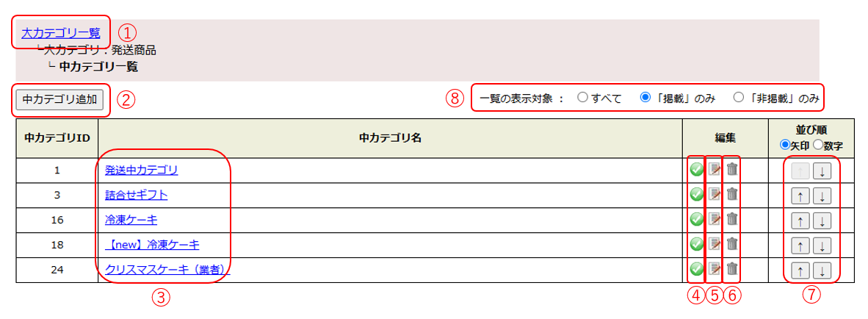Click edit icon for クリスマスケーキ（業者） row
The image size is (868, 319).
coord(715,269)
